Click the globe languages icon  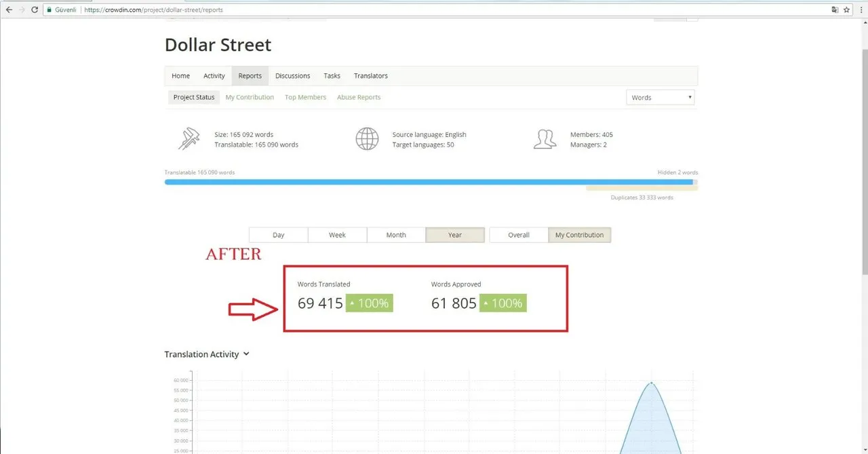pos(367,138)
